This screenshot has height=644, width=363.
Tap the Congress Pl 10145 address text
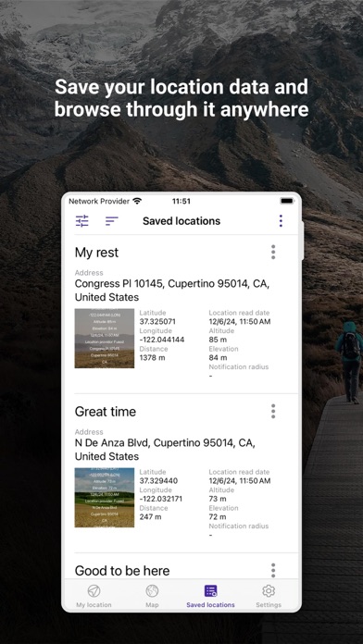[172, 291]
